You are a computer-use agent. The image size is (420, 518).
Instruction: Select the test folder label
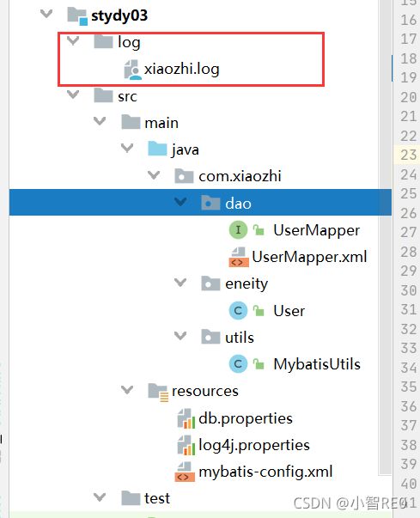157,498
